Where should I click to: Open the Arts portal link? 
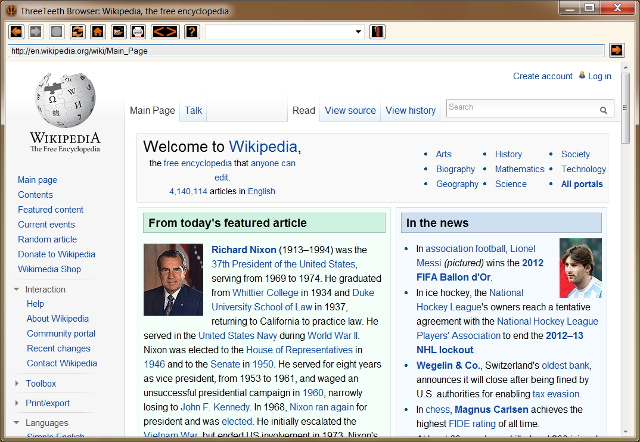pyautogui.click(x=444, y=154)
